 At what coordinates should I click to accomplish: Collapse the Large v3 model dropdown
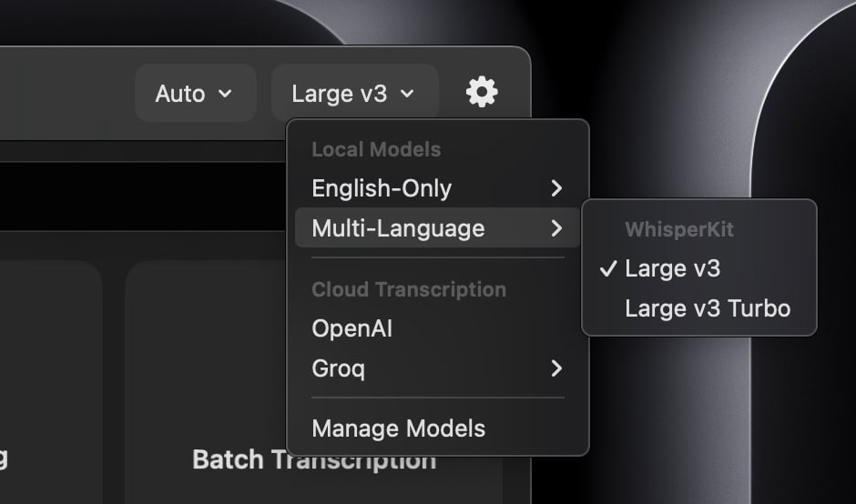(353, 93)
